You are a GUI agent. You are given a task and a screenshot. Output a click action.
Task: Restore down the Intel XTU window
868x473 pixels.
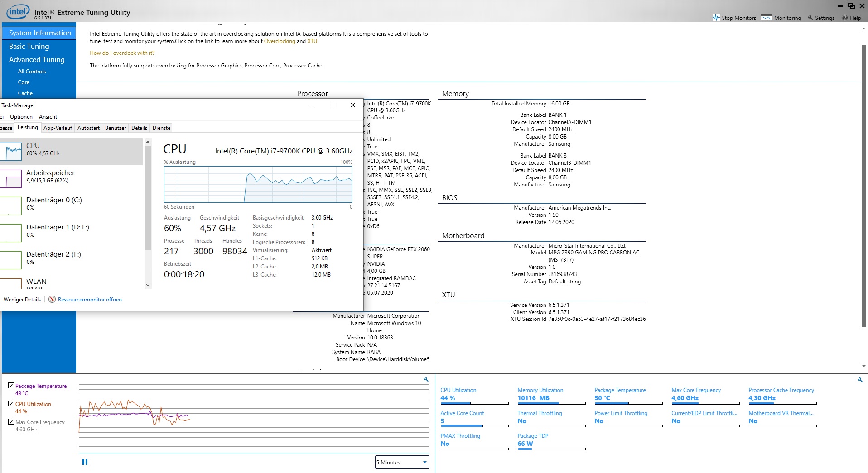coord(851,6)
